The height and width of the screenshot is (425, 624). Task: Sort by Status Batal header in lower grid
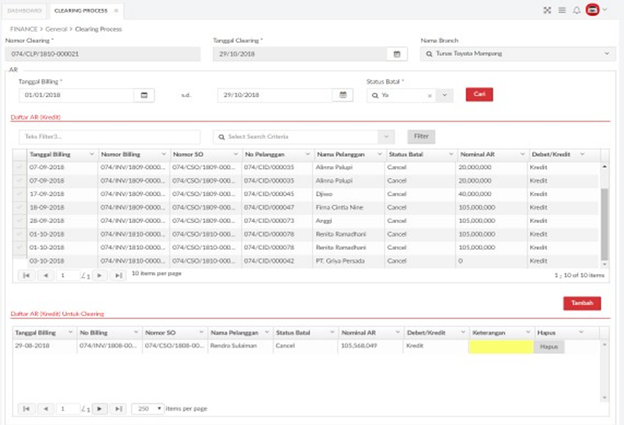coord(293,333)
